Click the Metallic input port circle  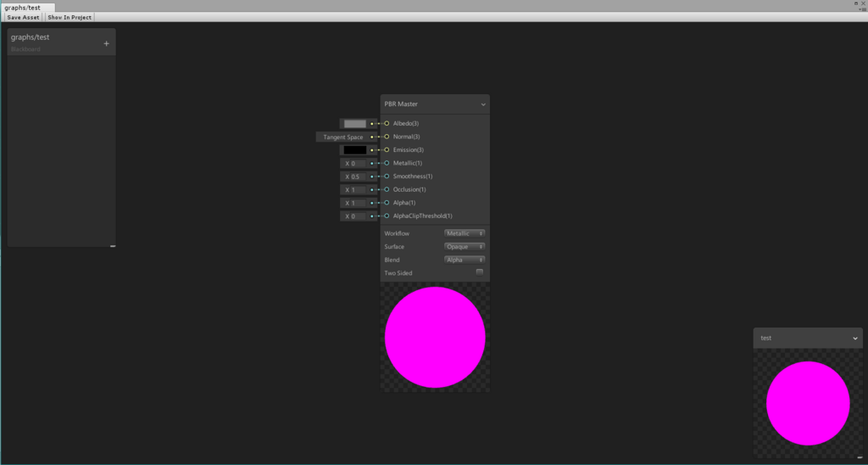[387, 163]
